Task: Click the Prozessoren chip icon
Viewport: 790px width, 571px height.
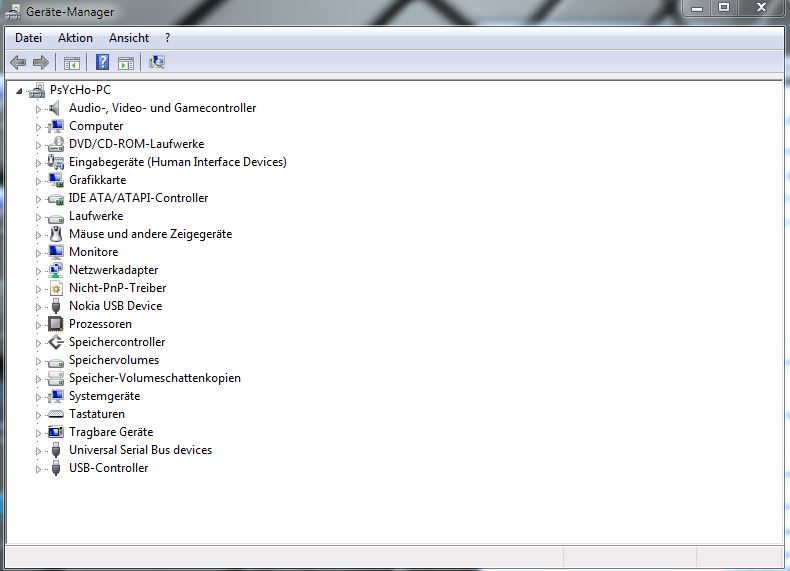Action: pyautogui.click(x=55, y=324)
